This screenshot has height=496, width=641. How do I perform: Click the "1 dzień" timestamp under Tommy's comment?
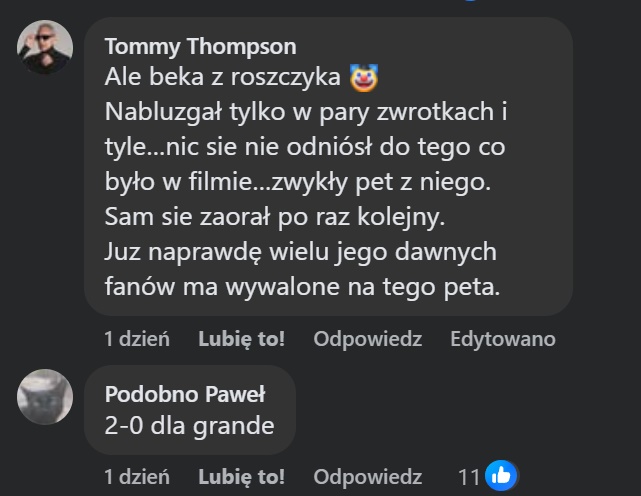coord(137,339)
